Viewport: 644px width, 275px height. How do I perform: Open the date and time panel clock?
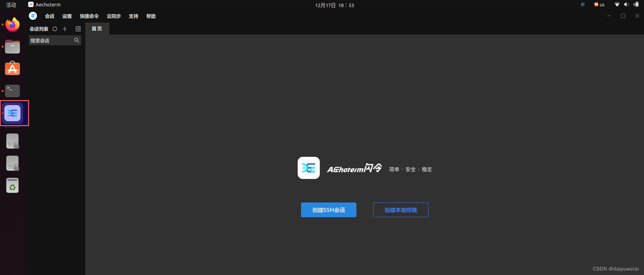[x=335, y=5]
